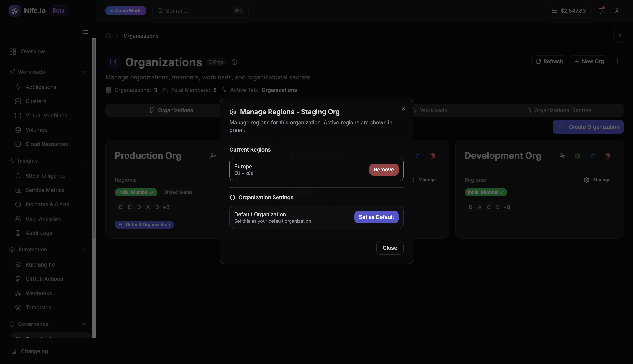Enable United States region for Production Org

(178, 192)
